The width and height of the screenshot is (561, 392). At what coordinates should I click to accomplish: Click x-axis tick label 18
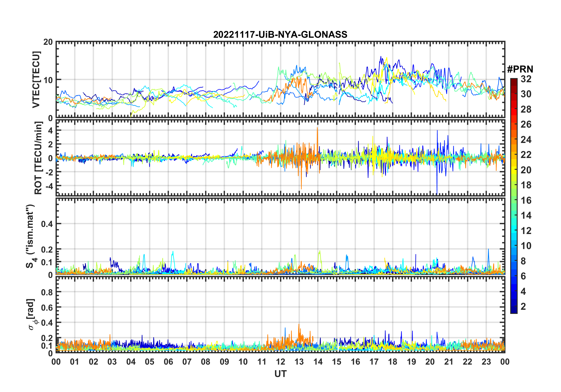[x=393, y=362]
